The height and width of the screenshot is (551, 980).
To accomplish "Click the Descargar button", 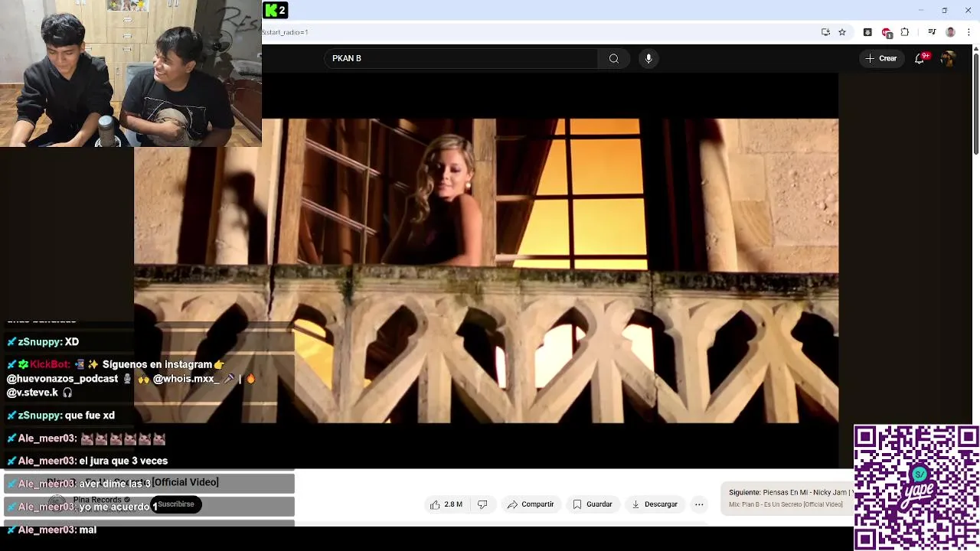I will [655, 504].
